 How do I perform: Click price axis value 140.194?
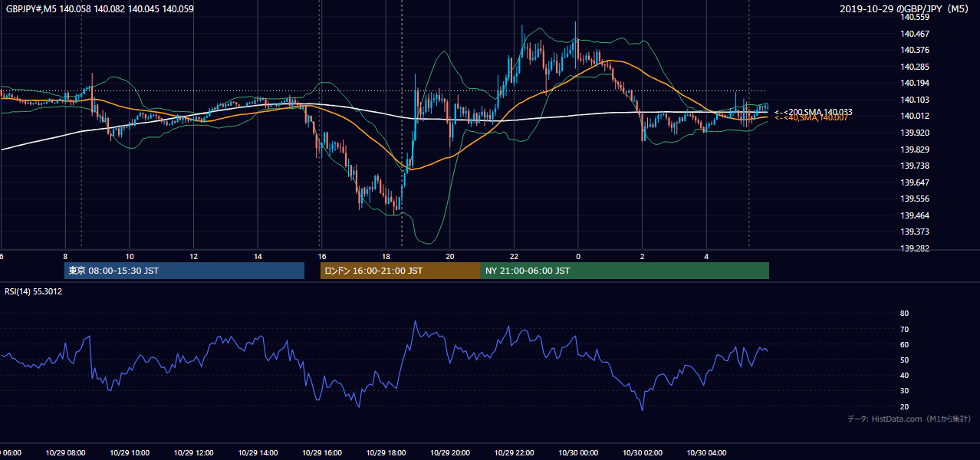915,83
